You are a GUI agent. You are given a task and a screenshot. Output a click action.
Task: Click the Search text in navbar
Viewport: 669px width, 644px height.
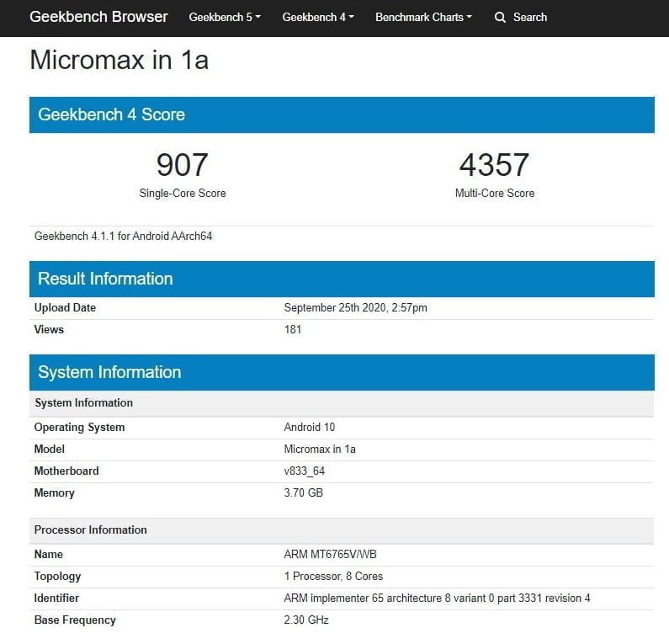tap(530, 17)
